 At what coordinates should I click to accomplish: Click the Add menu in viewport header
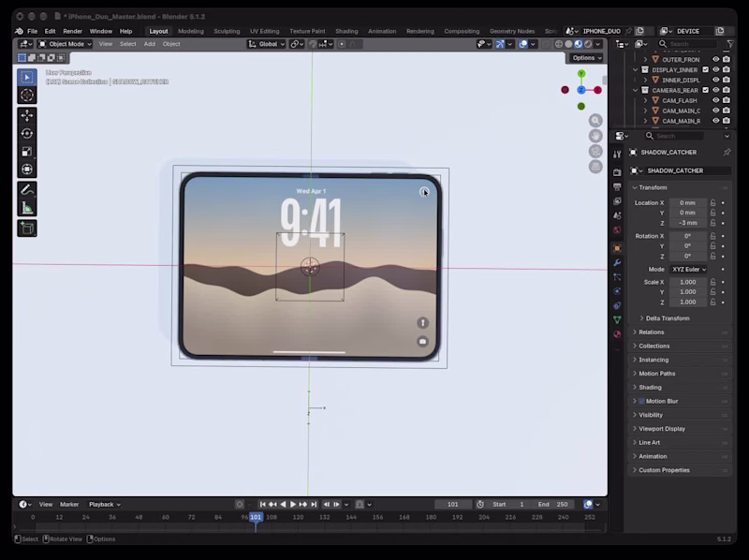150,44
